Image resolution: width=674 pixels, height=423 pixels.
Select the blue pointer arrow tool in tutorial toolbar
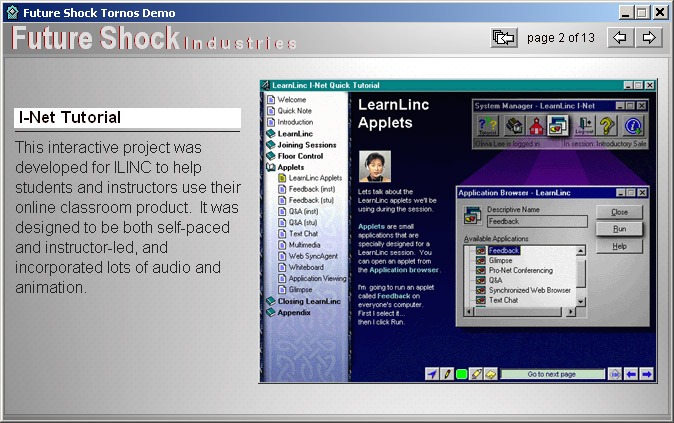[432, 374]
